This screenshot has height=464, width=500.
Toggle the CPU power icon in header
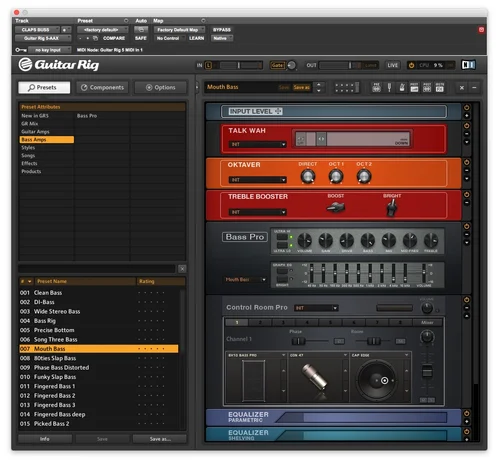coord(412,65)
